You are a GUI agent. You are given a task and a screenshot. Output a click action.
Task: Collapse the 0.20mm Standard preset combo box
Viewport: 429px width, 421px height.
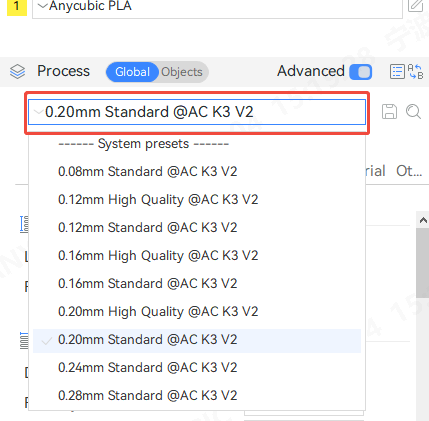point(197,112)
